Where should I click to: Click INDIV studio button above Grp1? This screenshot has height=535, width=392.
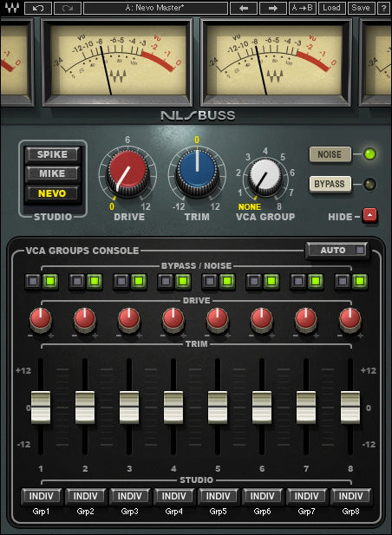(x=42, y=496)
